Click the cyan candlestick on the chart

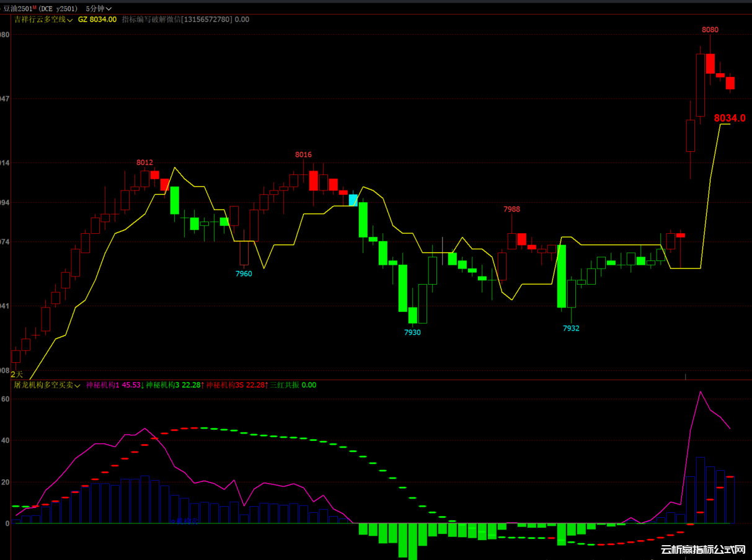point(353,200)
